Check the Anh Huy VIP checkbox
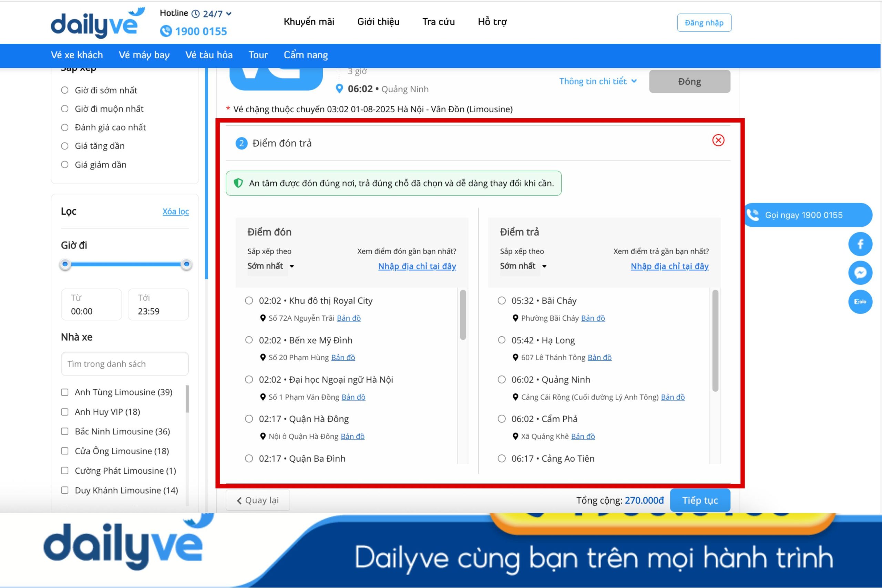 65,412
